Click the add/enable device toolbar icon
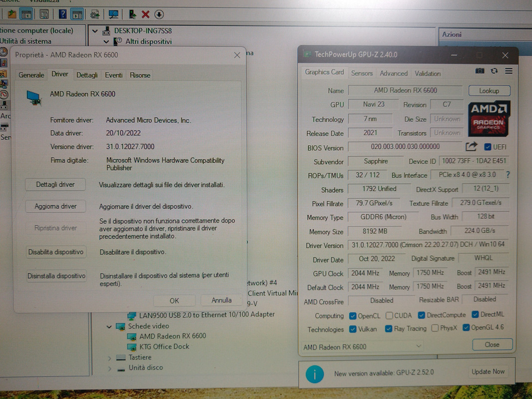The width and height of the screenshot is (532, 399). [x=132, y=14]
